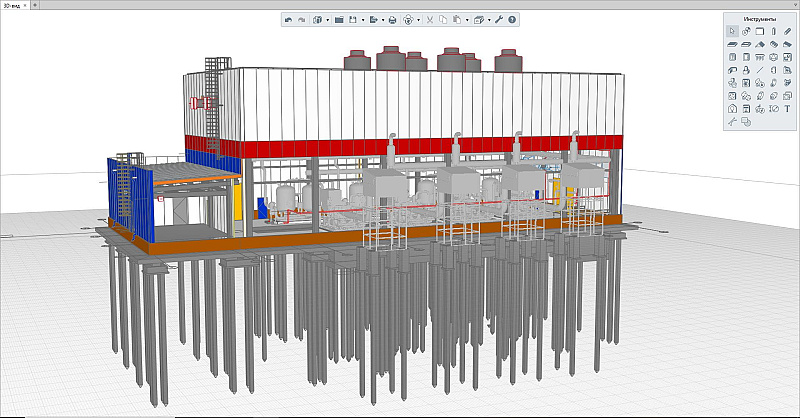This screenshot has height=418, width=800.
Task: Click the Cut scissors icon
Action: (430, 19)
